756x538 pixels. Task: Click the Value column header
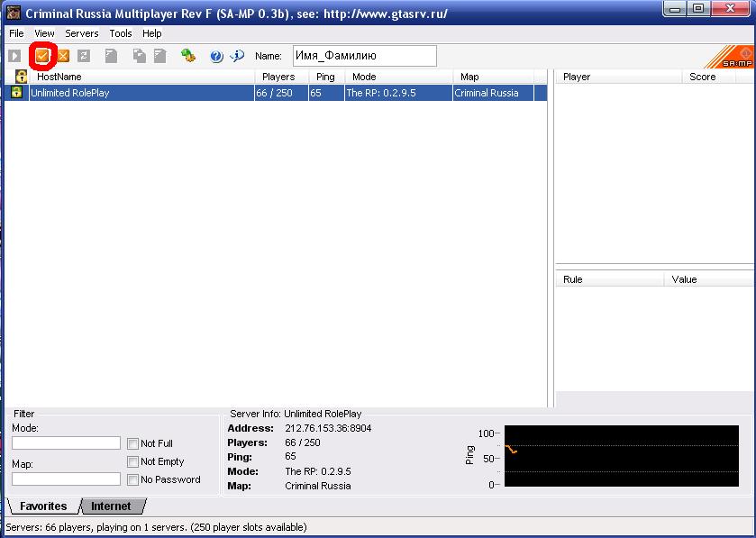tap(709, 279)
